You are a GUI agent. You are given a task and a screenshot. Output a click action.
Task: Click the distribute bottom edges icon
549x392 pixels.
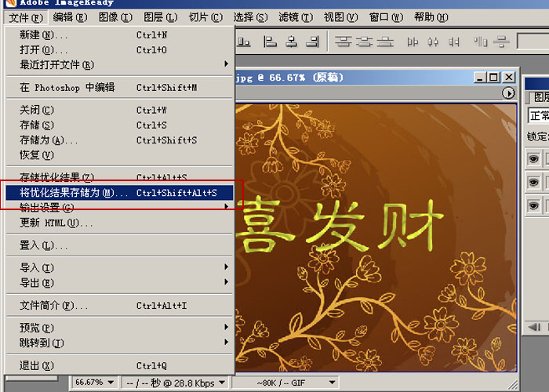(x=385, y=42)
